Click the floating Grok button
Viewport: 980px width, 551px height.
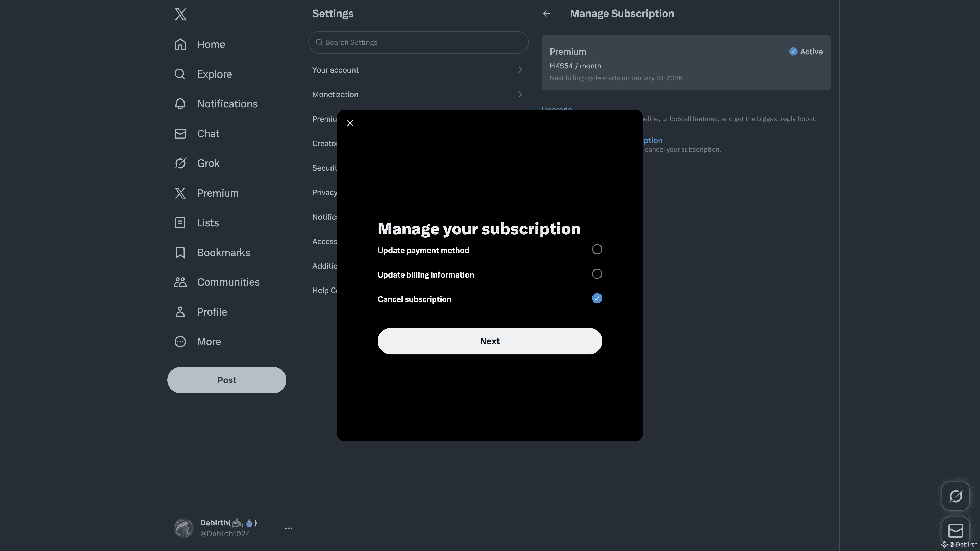(955, 496)
